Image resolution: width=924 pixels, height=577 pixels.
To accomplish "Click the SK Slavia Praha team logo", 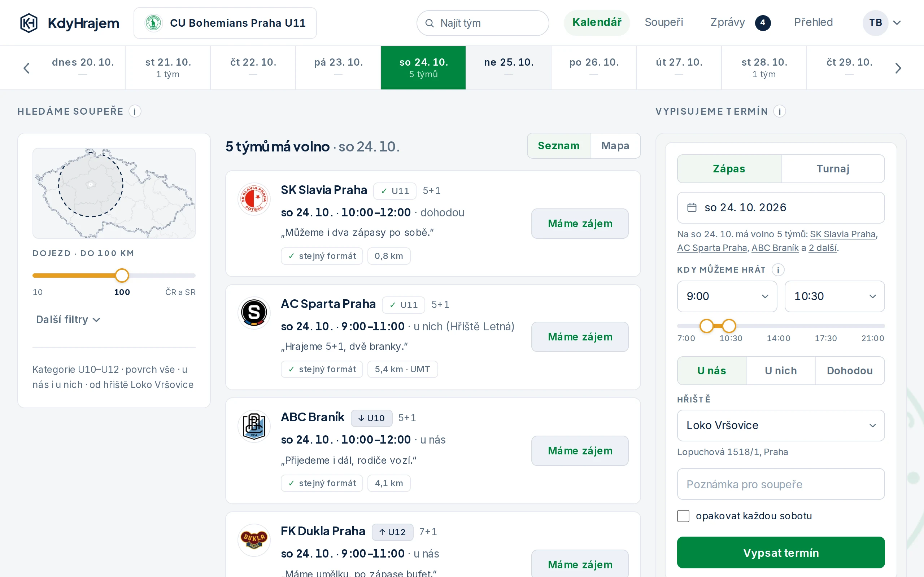I will 254,199.
